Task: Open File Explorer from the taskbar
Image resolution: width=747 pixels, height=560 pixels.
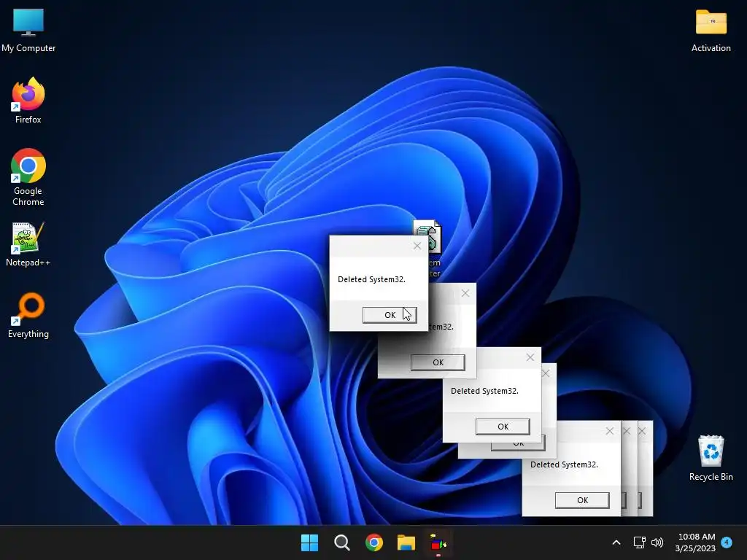Action: [406, 542]
